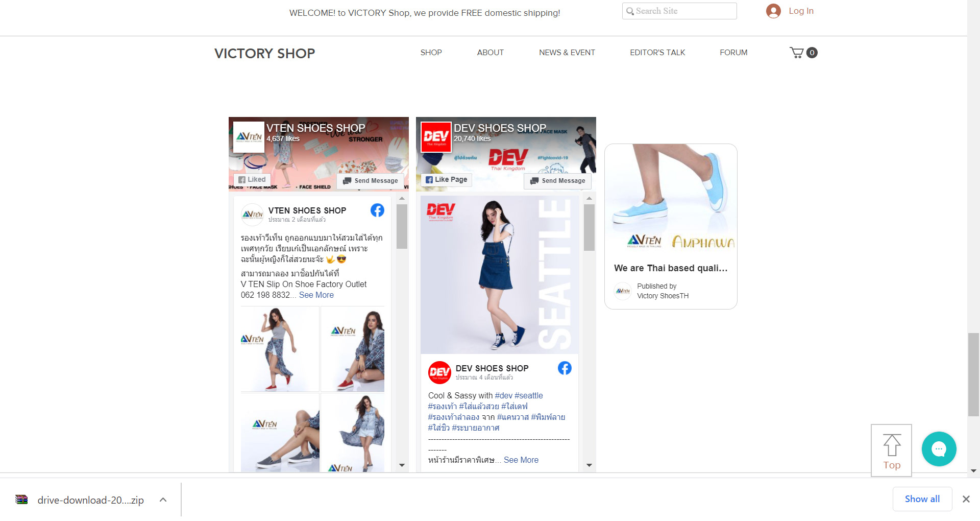The image size is (980, 521).
Task: Click the zip archive icon in downloads bar
Action: pyautogui.click(x=21, y=500)
